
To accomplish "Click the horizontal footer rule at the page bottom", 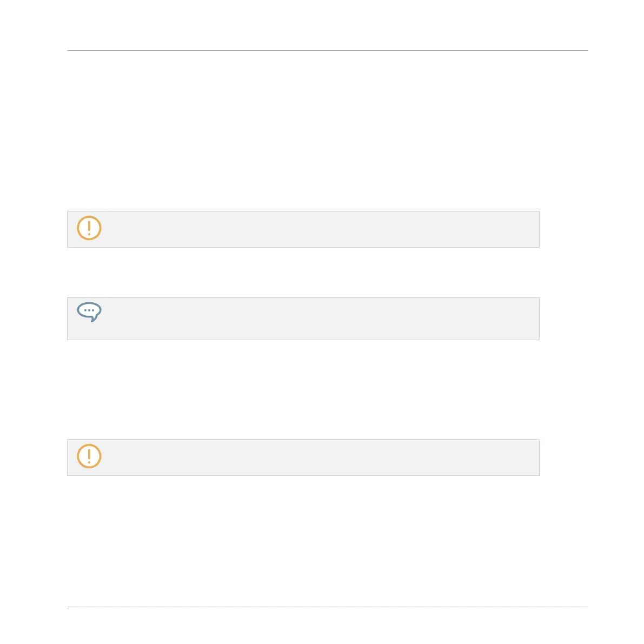I will (x=328, y=607).
